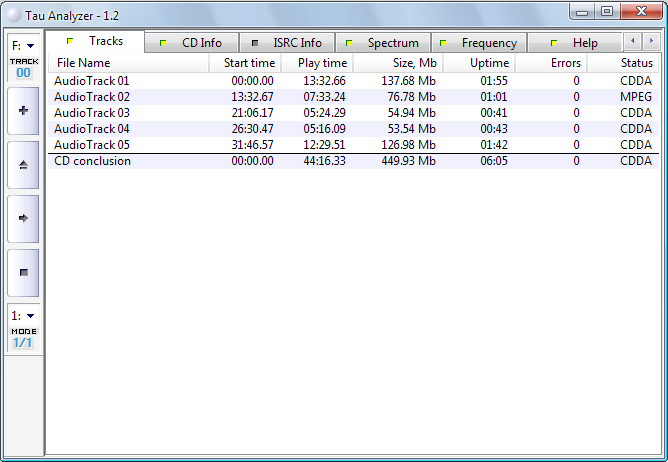Open the 1: mode dropdown
The height and width of the screenshot is (462, 668).
coord(23,315)
